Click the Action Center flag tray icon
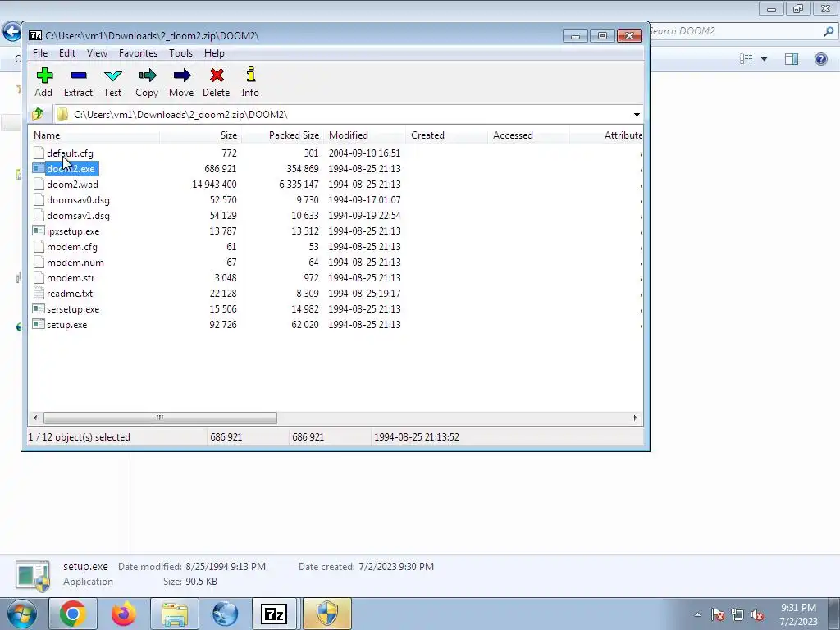 718,615
